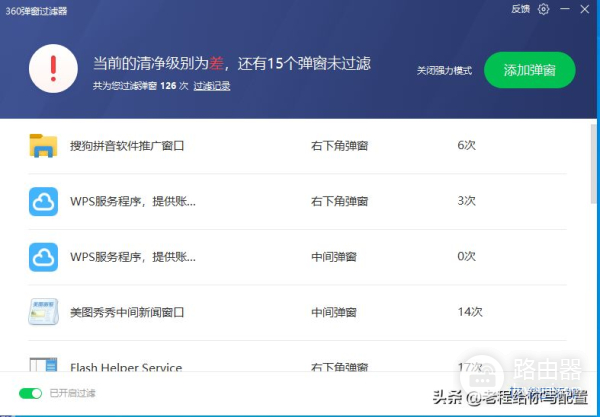Click 关闭强力模式 to disable strong mode
Screen dimensions: 600x417
(x=444, y=71)
